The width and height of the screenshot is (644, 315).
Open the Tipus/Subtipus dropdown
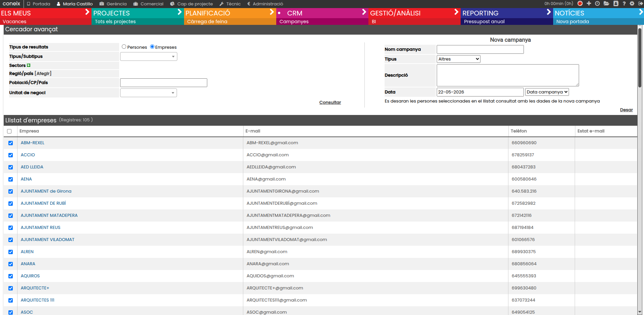[149, 56]
